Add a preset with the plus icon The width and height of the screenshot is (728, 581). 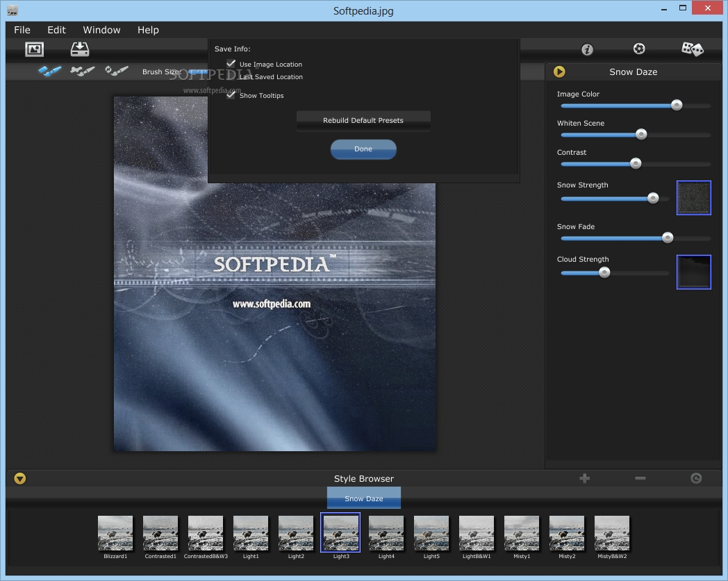click(584, 478)
